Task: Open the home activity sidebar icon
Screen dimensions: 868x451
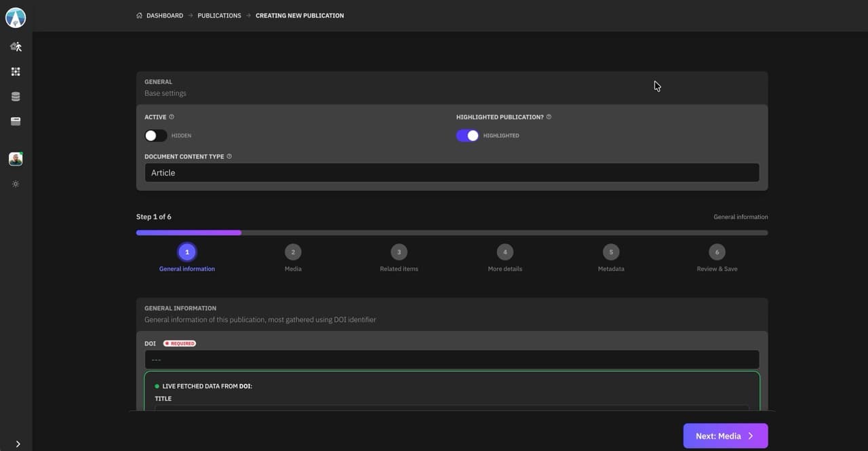Action: click(x=16, y=47)
